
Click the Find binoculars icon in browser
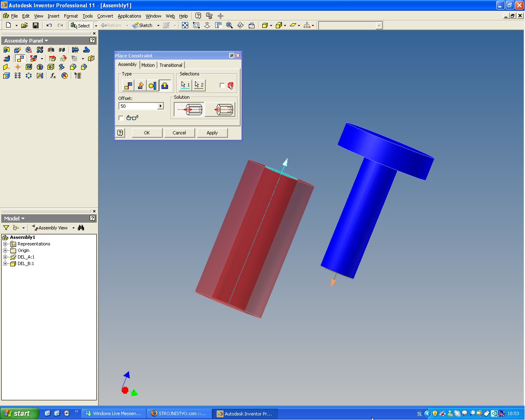coord(81,228)
